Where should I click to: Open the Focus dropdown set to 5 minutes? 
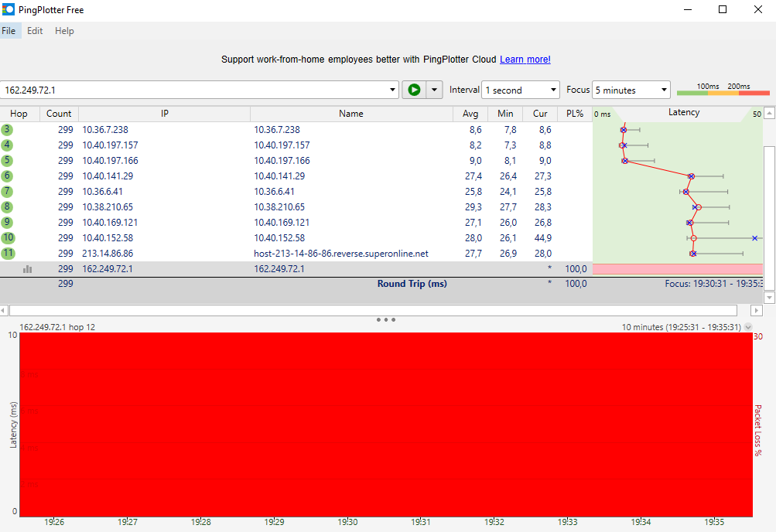coord(631,90)
